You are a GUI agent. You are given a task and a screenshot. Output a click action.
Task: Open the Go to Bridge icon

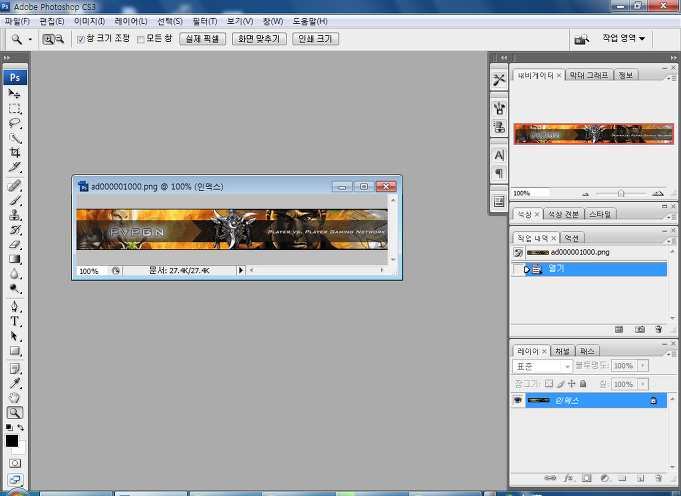(x=582, y=40)
